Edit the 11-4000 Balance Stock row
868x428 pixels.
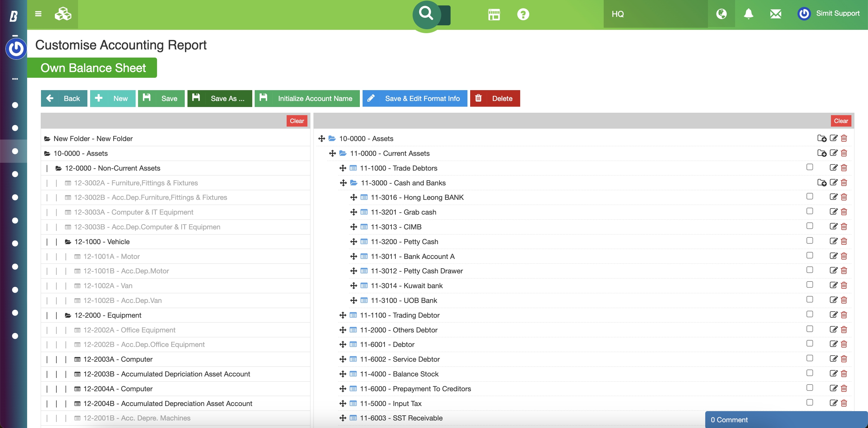point(833,374)
